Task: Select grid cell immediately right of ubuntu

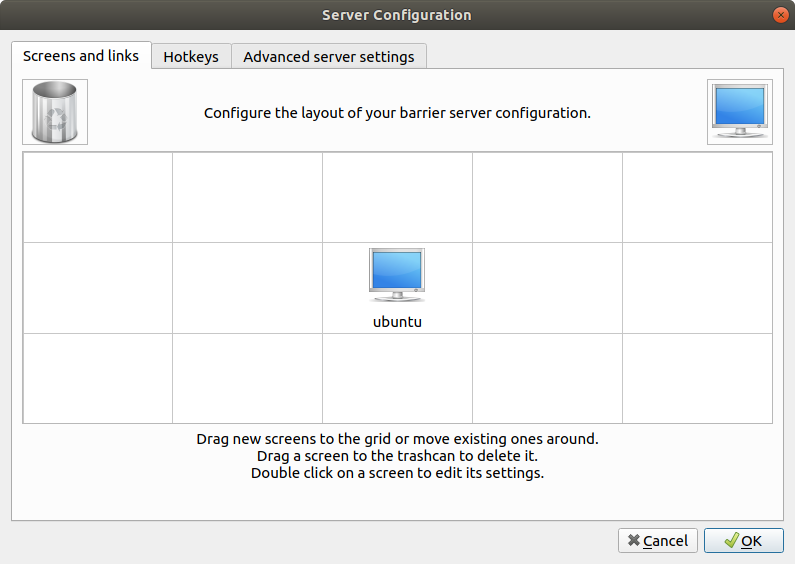Action: (x=547, y=288)
